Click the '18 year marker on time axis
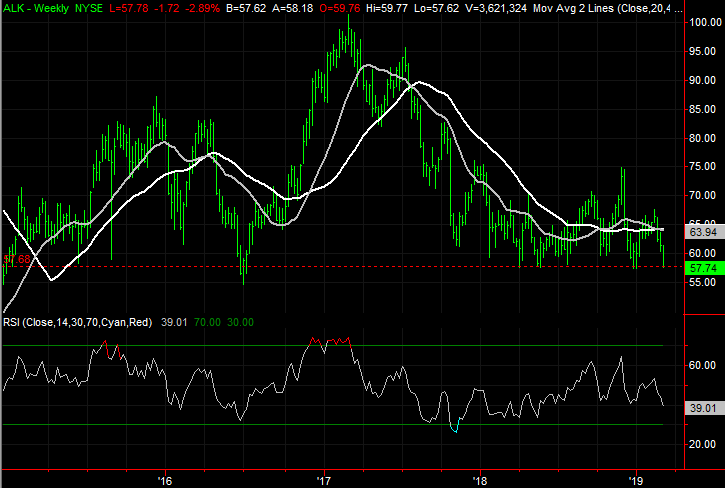 pos(480,481)
